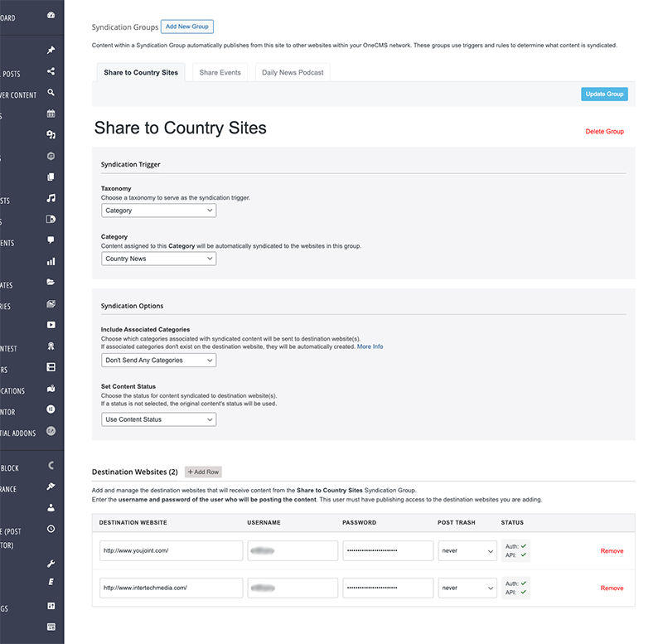
Task: Open the calendar icon in sidebar
Action: click(51, 114)
